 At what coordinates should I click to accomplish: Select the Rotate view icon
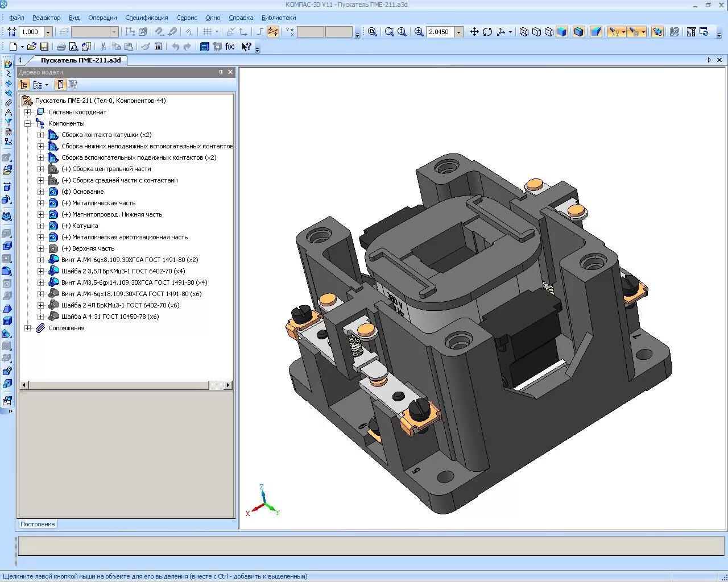(487, 32)
